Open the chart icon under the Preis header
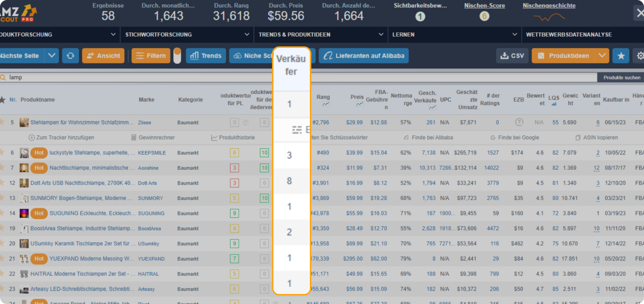644x304 pixels. (359, 104)
